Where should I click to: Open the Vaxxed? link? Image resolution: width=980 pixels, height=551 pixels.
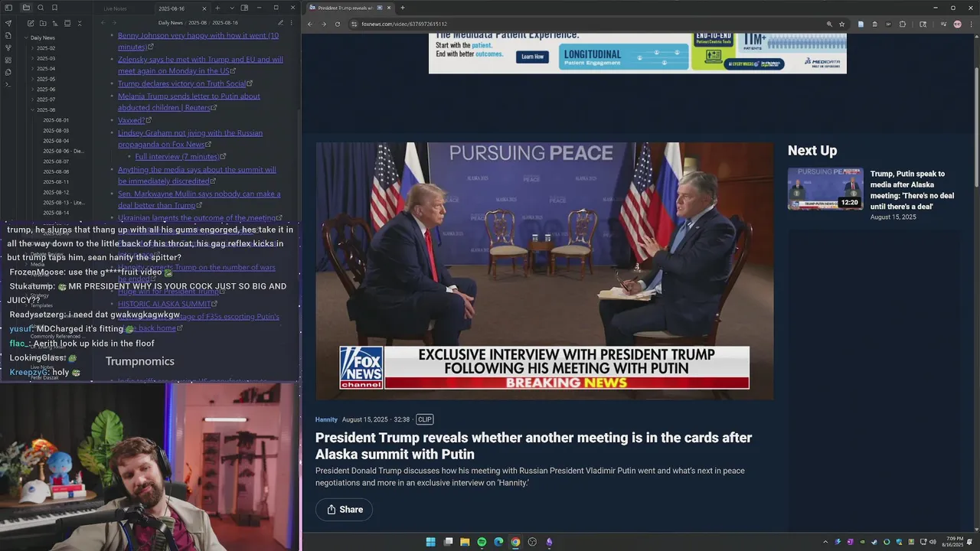[131, 120]
